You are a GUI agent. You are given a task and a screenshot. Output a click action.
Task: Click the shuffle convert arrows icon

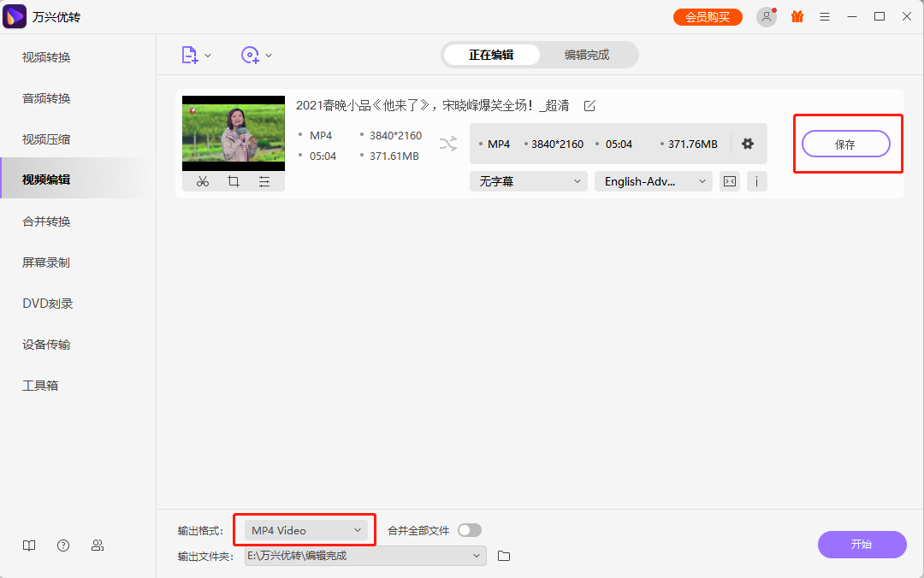coord(447,144)
